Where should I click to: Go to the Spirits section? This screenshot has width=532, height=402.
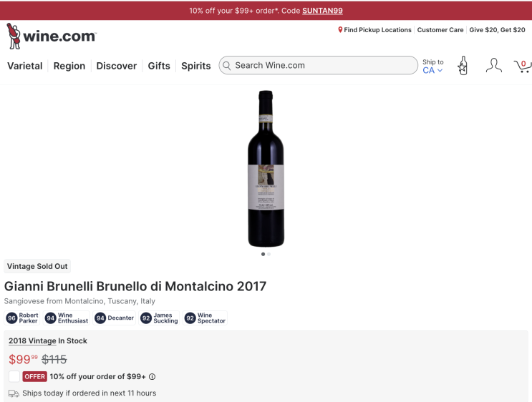195,66
